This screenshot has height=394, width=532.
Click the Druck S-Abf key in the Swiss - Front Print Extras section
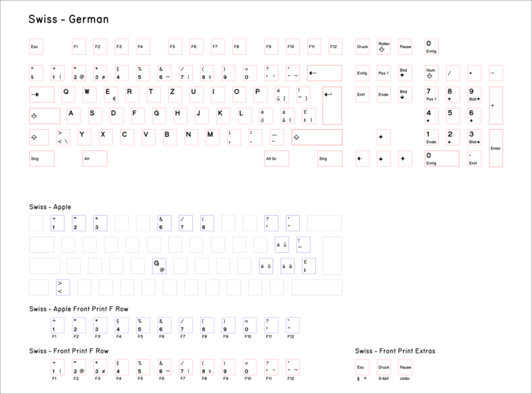384,367
